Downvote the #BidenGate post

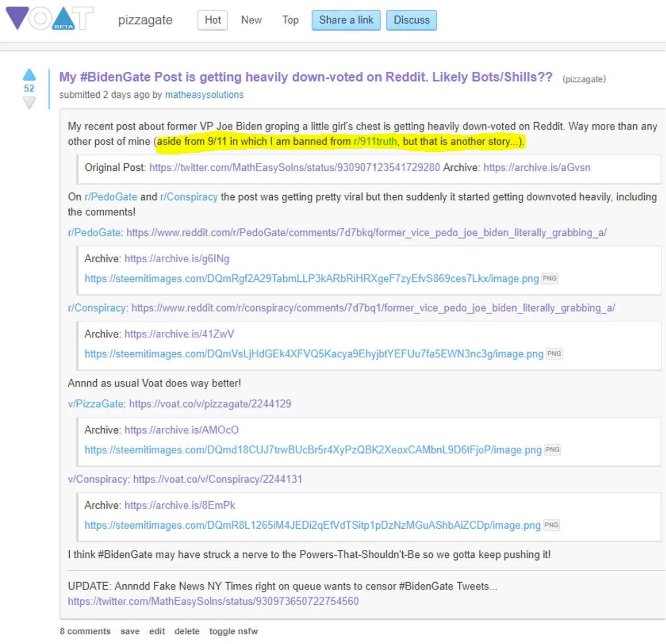tap(30, 103)
